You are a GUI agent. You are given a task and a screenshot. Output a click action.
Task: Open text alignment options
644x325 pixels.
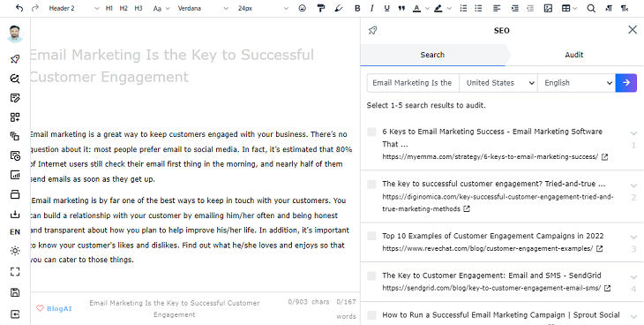(x=497, y=8)
